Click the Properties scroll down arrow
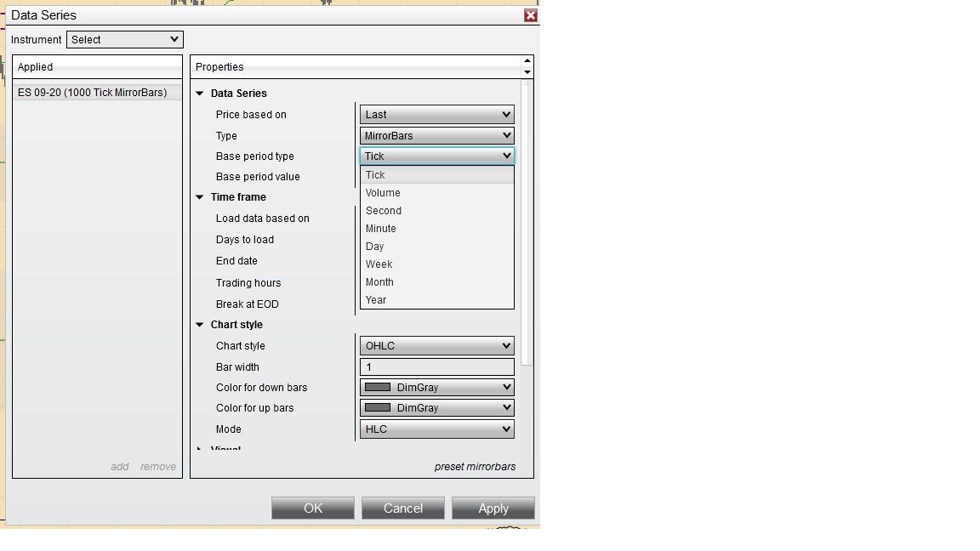Screen dimensions: 980x551 [527, 72]
